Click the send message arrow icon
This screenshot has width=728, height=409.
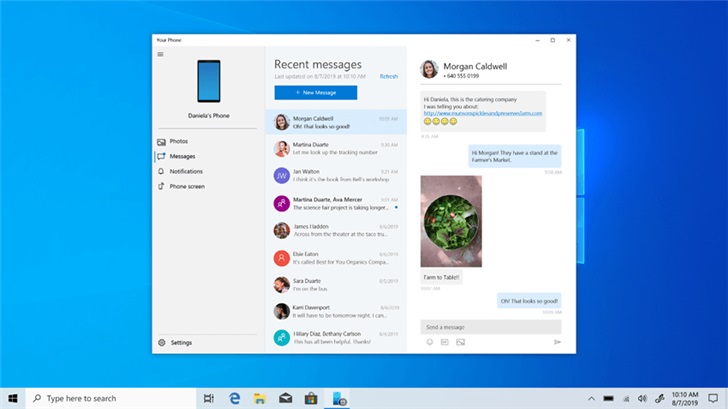pyautogui.click(x=557, y=342)
